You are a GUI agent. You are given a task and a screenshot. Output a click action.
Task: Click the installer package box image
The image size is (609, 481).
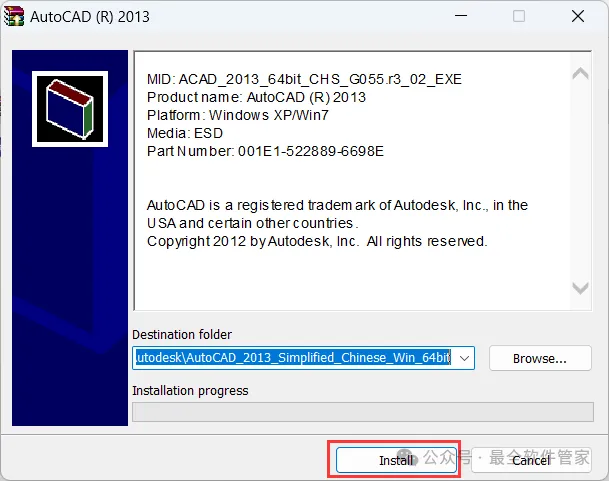click(x=70, y=109)
